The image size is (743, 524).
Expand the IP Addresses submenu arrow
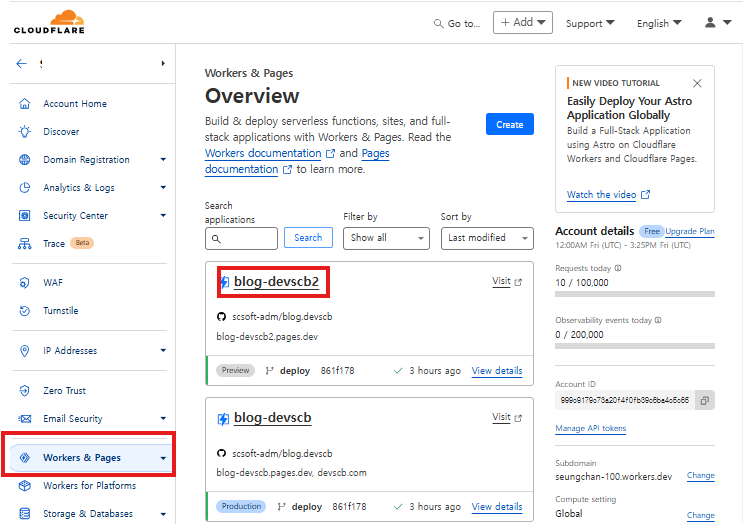pos(163,351)
